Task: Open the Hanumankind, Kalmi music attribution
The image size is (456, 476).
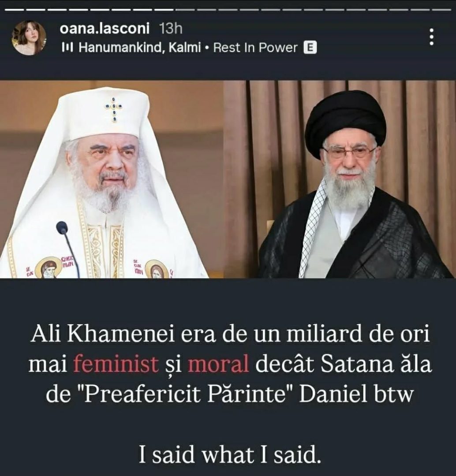Action: [x=140, y=48]
